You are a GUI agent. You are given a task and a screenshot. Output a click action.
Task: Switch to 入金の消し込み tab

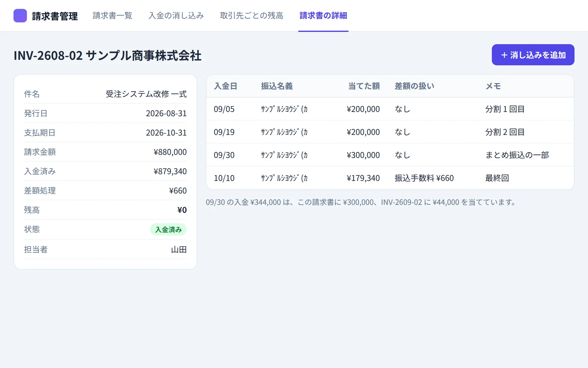[176, 16]
